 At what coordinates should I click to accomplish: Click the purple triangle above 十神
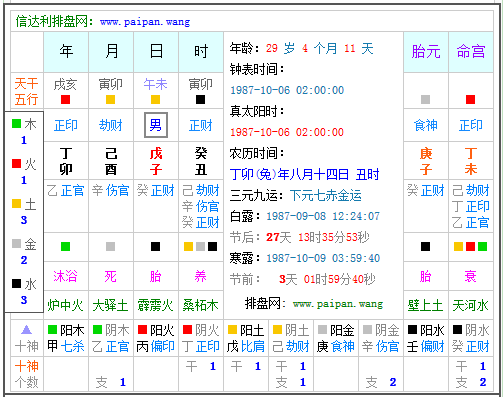pos(26,330)
